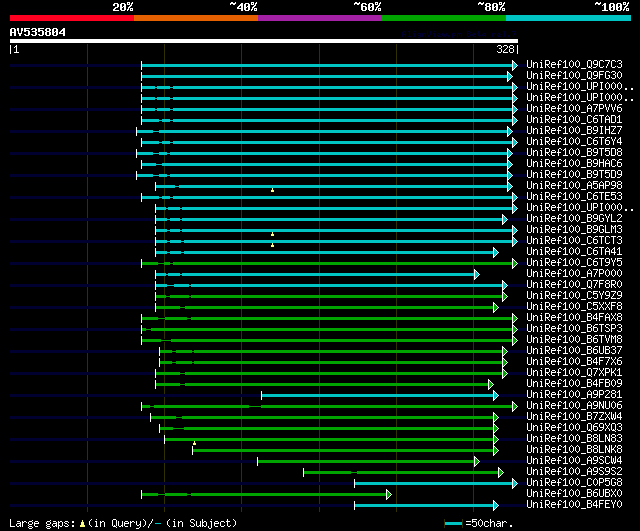Open the UniRef100_Q69XQ3 hit link
640x531 pixels.
574,428
